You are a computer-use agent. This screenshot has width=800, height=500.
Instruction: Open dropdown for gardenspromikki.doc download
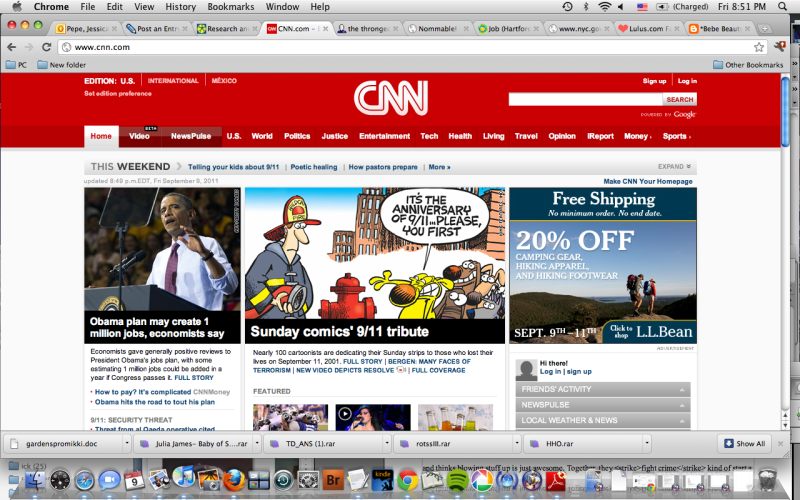127,443
